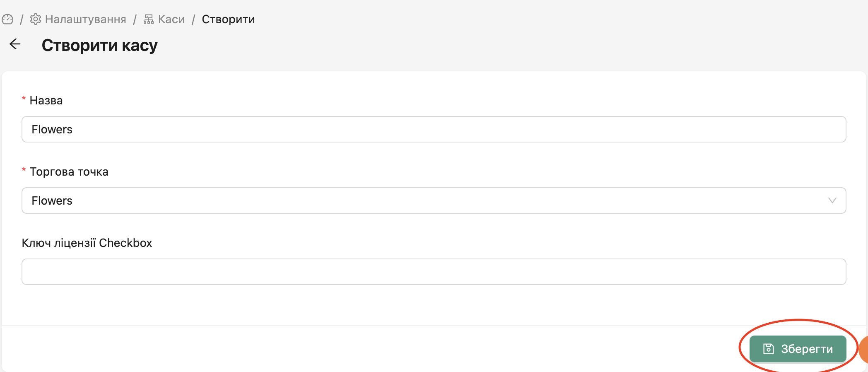Navigate to the Каси breadcrumb link

(x=171, y=19)
